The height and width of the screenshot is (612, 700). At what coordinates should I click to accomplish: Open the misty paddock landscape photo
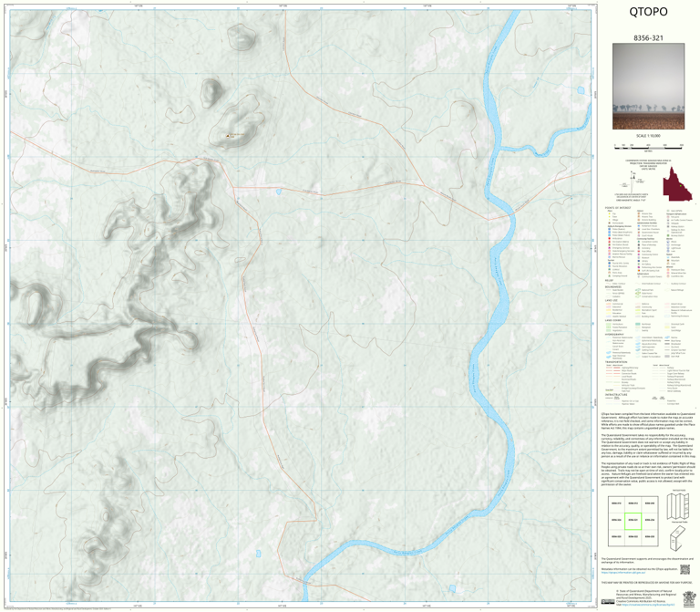648,87
